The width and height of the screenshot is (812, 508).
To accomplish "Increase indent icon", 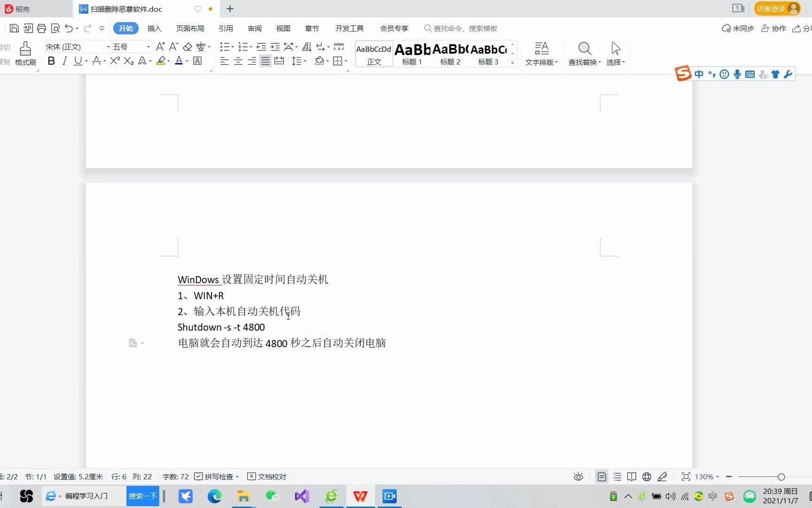I will coord(275,47).
